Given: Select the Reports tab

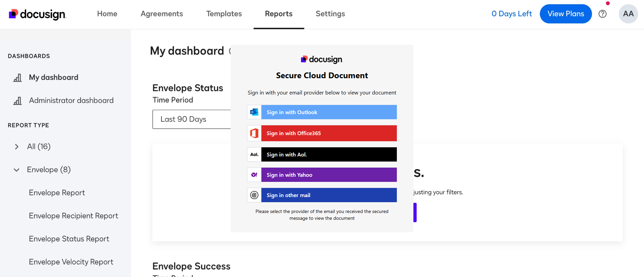Looking at the screenshot, I should pos(279,14).
